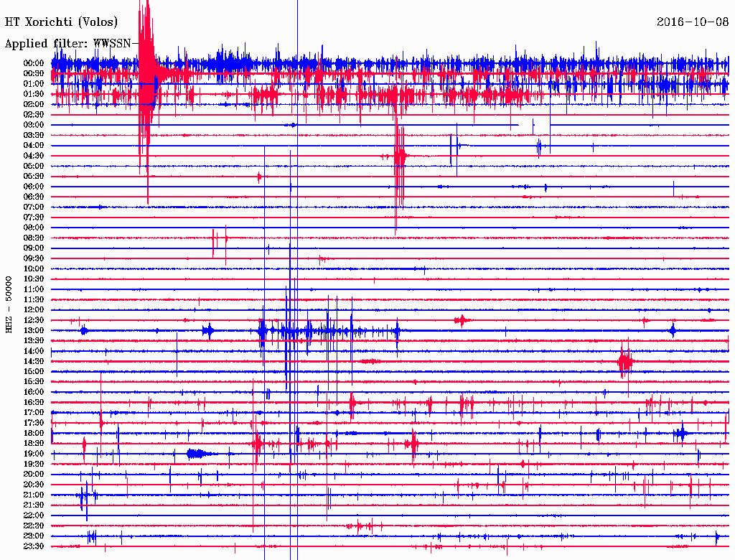This screenshot has width=735, height=560.
Task: Select the 03:00 time label
Action: pyautogui.click(x=34, y=125)
